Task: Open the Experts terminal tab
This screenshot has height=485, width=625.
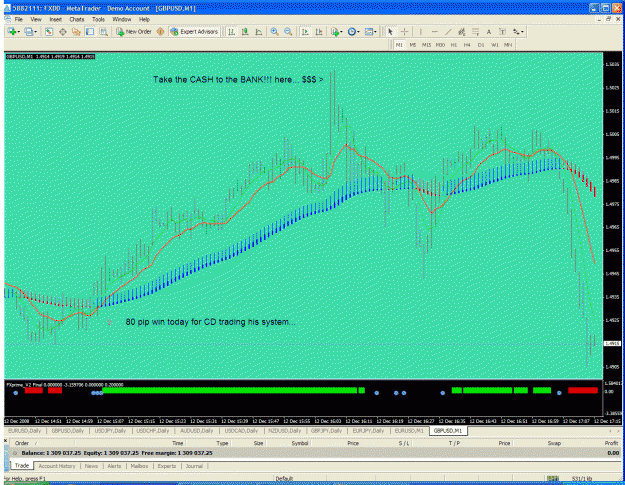Action: pyautogui.click(x=167, y=466)
